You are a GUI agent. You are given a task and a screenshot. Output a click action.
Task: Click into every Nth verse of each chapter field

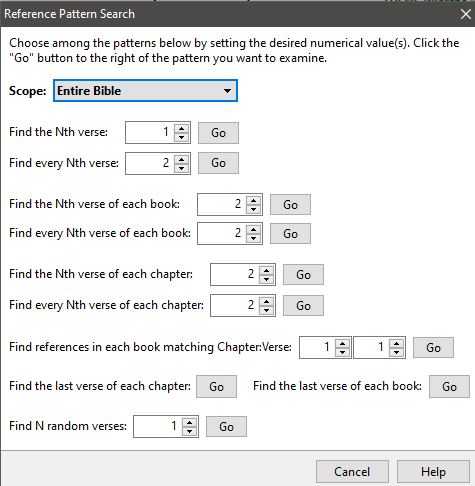[x=235, y=305]
